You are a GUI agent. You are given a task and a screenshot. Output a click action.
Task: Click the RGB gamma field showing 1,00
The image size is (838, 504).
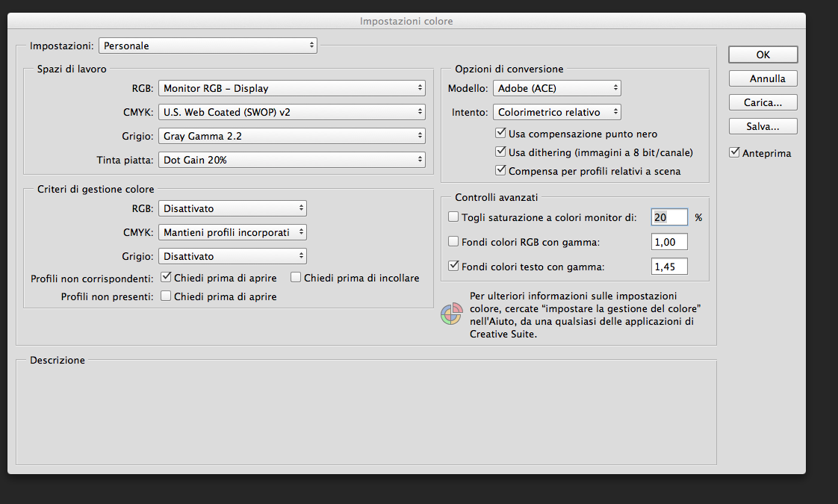pyautogui.click(x=669, y=242)
